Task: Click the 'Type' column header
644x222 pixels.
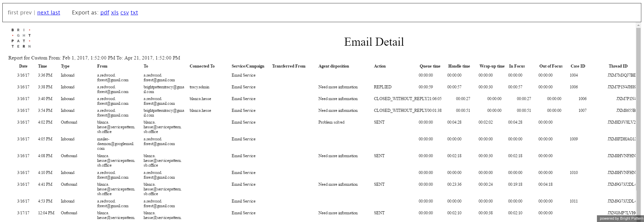Action: click(65, 66)
